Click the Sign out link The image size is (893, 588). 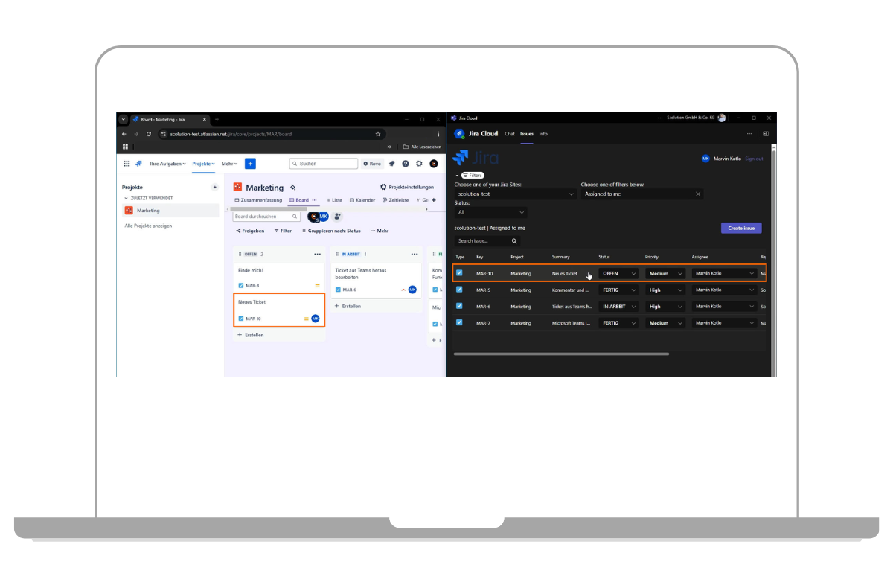pyautogui.click(x=754, y=159)
